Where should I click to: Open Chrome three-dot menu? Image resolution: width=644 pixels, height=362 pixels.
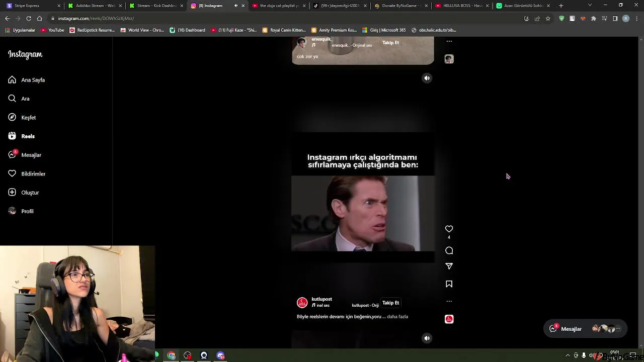pyautogui.click(x=637, y=19)
